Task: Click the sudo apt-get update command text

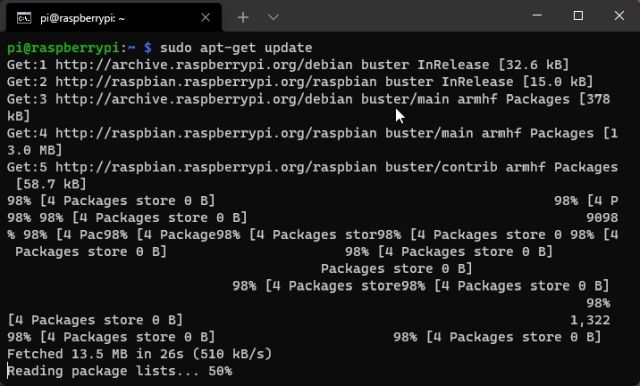Action: [236, 48]
